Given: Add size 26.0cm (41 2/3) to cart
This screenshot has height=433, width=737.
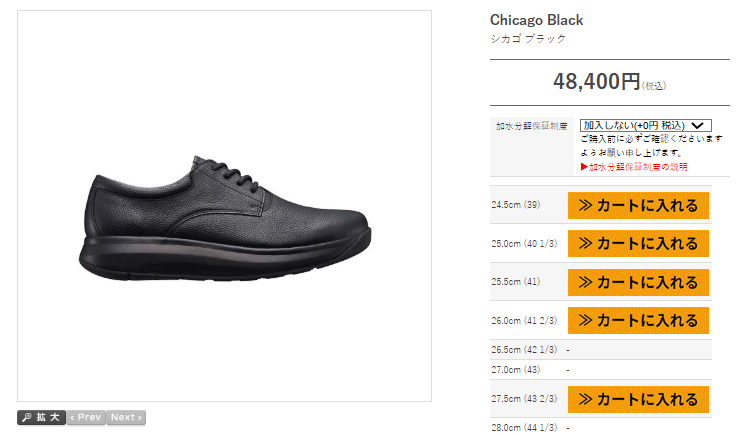Looking at the screenshot, I should (x=638, y=321).
